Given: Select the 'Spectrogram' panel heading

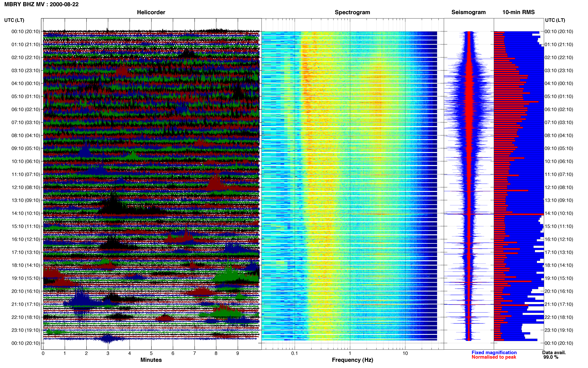Looking at the screenshot, I should click(352, 12).
